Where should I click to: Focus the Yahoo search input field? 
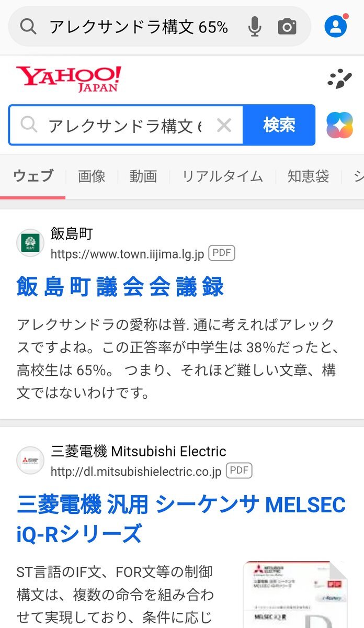click(124, 125)
